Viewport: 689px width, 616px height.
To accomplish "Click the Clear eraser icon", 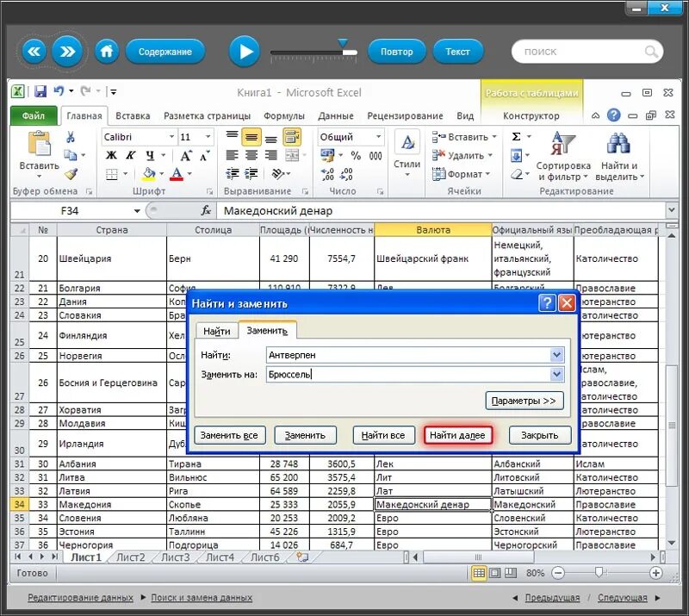I will tap(517, 174).
